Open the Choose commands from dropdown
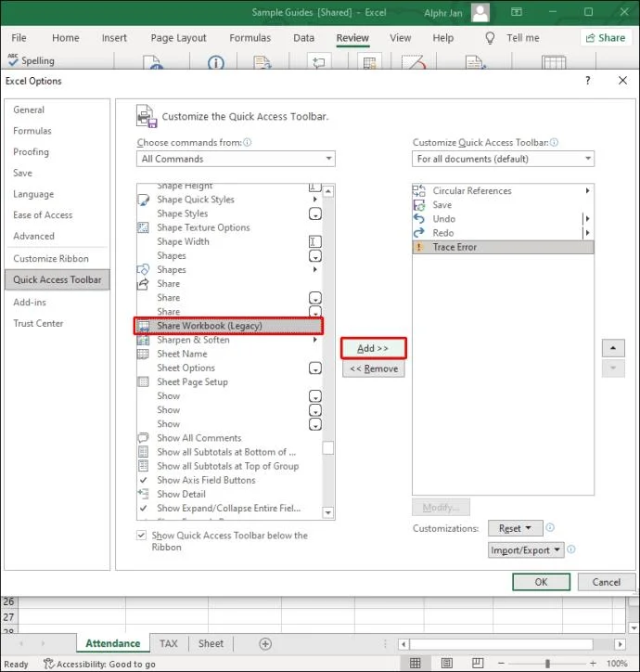Image resolution: width=640 pixels, height=672 pixels. coord(236,159)
